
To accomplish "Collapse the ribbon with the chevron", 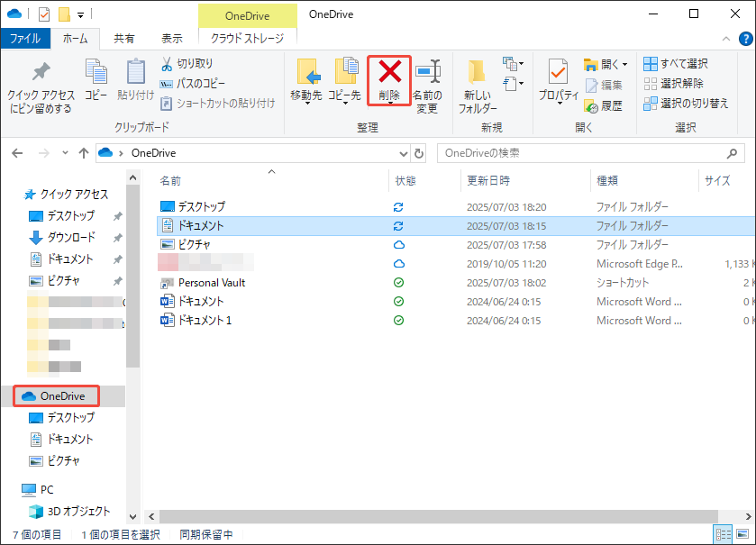I will (726, 39).
